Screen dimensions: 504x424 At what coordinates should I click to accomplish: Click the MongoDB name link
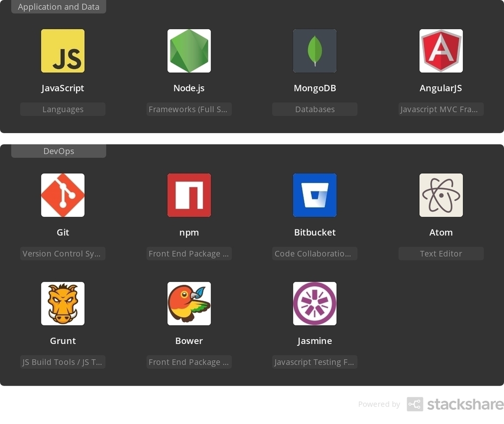pyautogui.click(x=314, y=88)
